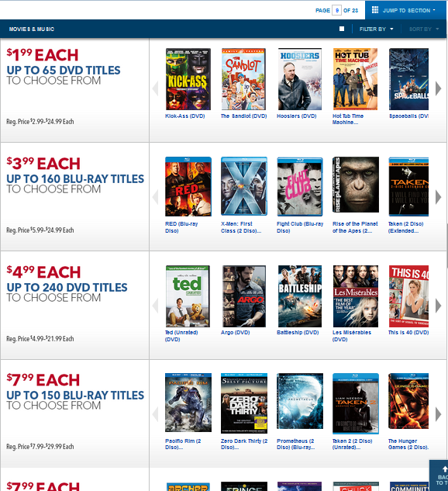Click the page number input field
448x491 pixels.
pos(336,10)
